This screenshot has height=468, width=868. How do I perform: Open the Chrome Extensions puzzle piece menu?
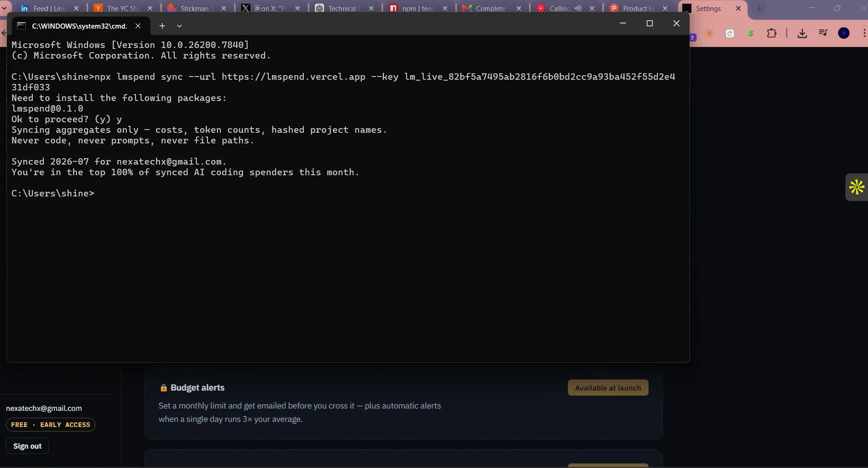tap(772, 33)
